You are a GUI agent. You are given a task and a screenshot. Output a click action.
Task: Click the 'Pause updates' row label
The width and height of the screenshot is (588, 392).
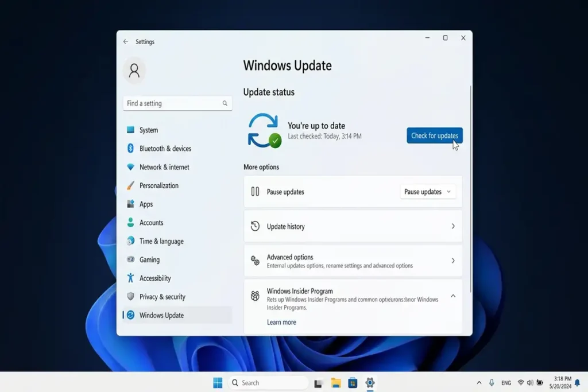285,192
